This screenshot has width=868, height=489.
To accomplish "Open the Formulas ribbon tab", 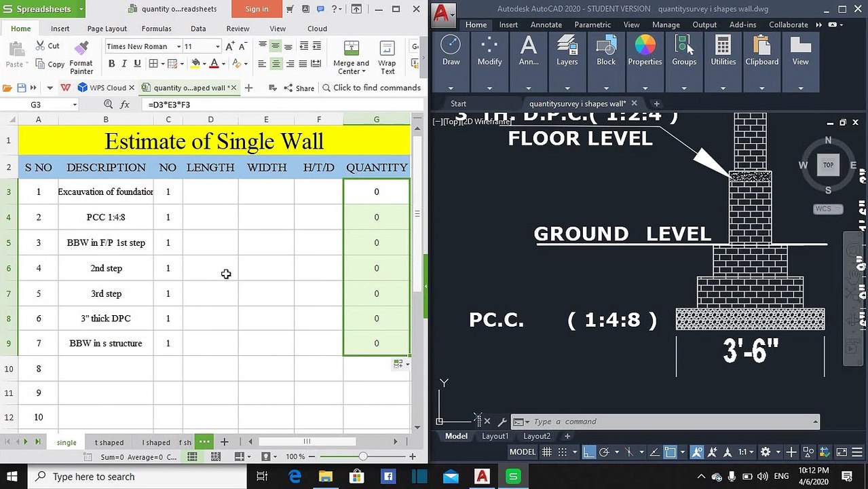I will coord(156,29).
